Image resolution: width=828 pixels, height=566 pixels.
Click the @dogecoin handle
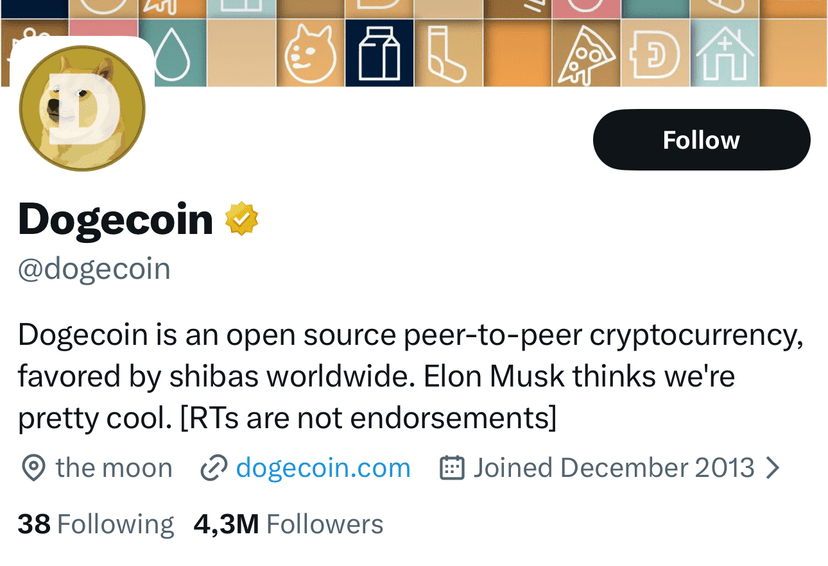coord(94,269)
